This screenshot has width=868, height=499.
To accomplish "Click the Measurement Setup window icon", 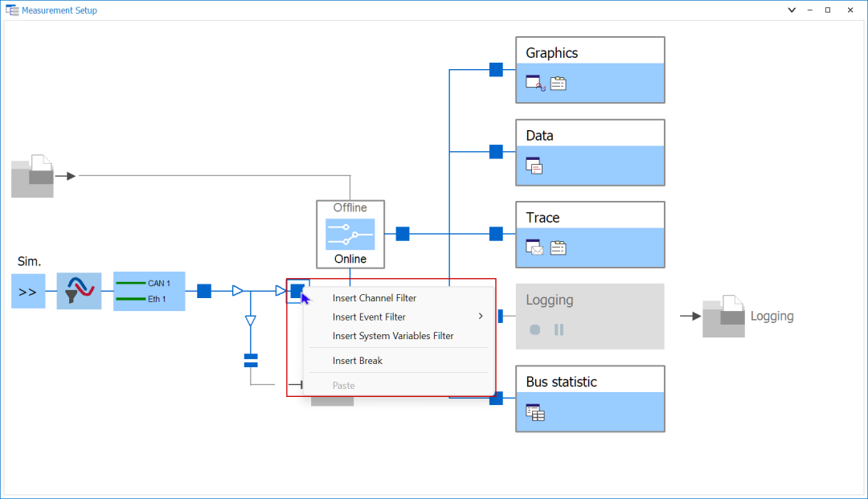I will 11,10.
